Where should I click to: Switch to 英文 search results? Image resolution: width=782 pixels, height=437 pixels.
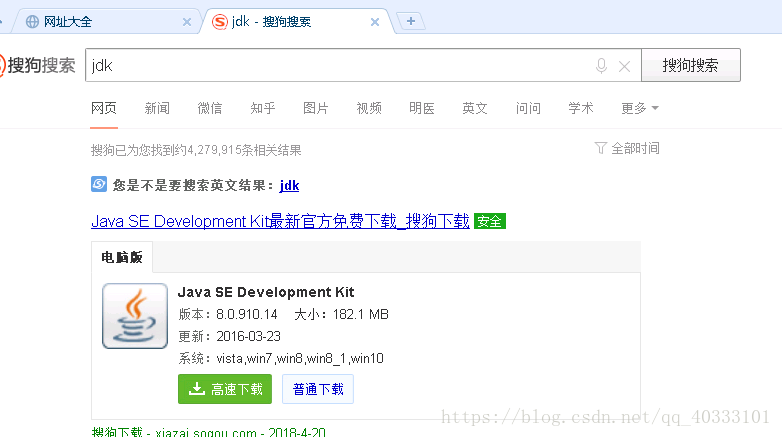pos(475,108)
